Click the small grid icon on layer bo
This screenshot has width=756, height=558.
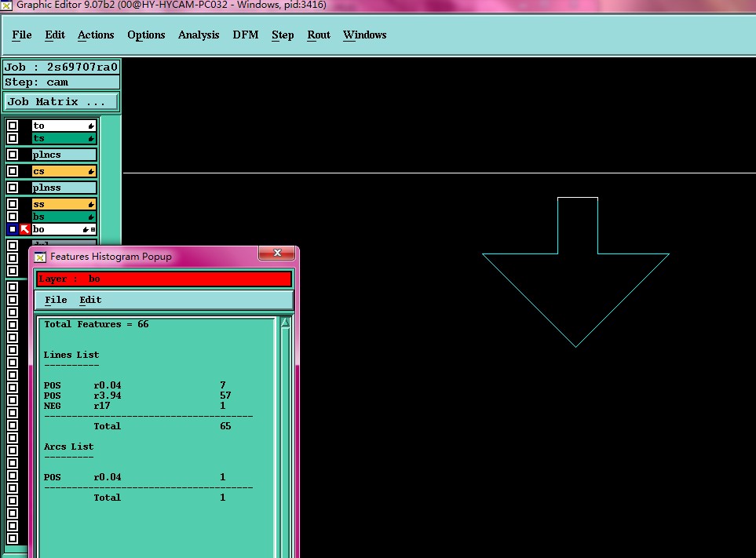coord(93,229)
